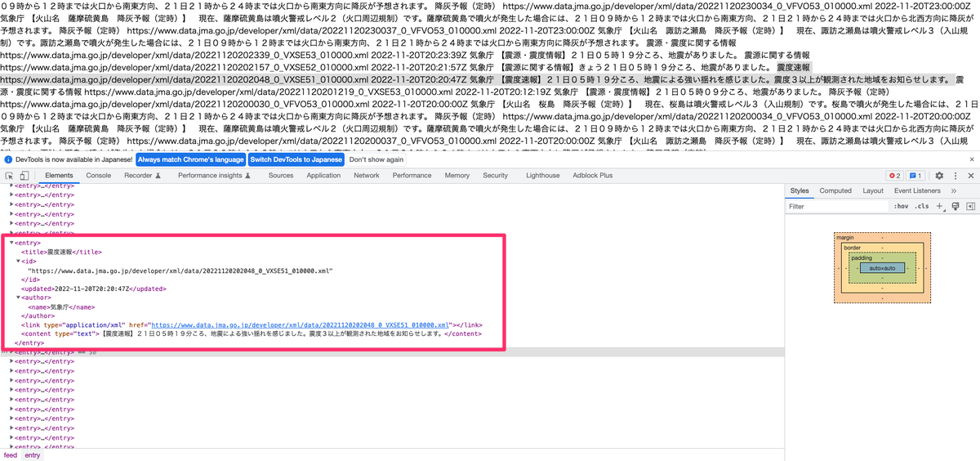Select the content type text node
Viewport: 980px width, 461px height.
[251, 333]
